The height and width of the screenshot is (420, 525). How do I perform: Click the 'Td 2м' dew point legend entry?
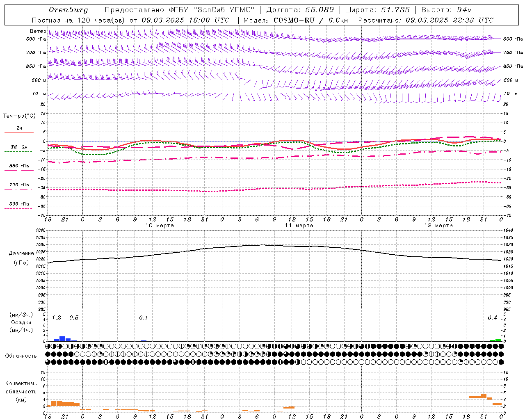click(x=19, y=147)
